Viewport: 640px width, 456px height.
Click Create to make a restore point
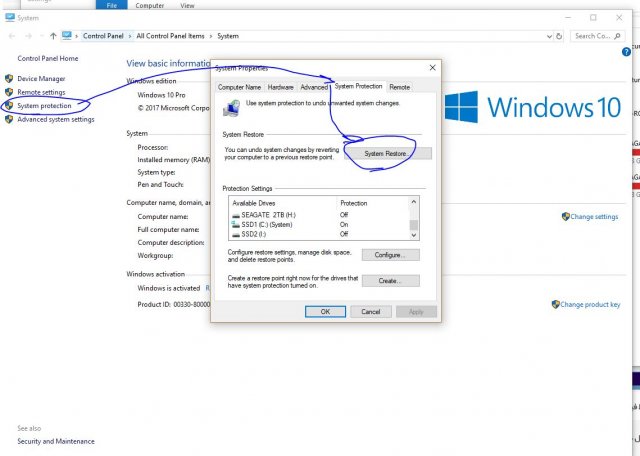pos(390,281)
